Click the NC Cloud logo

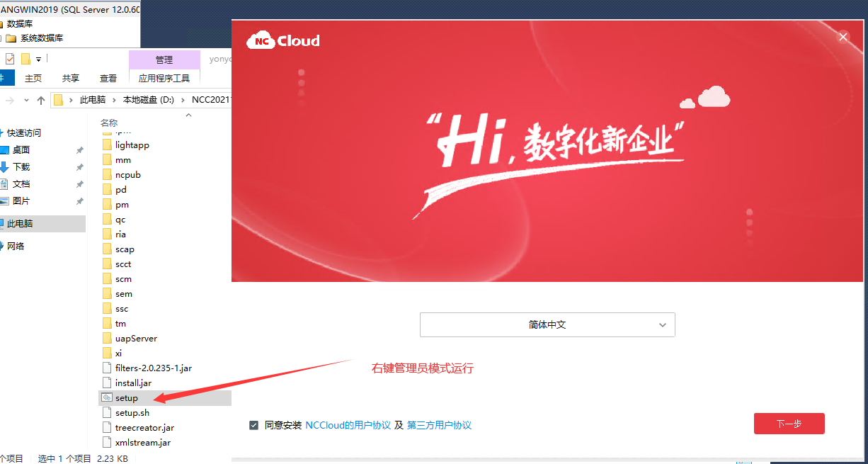point(283,41)
